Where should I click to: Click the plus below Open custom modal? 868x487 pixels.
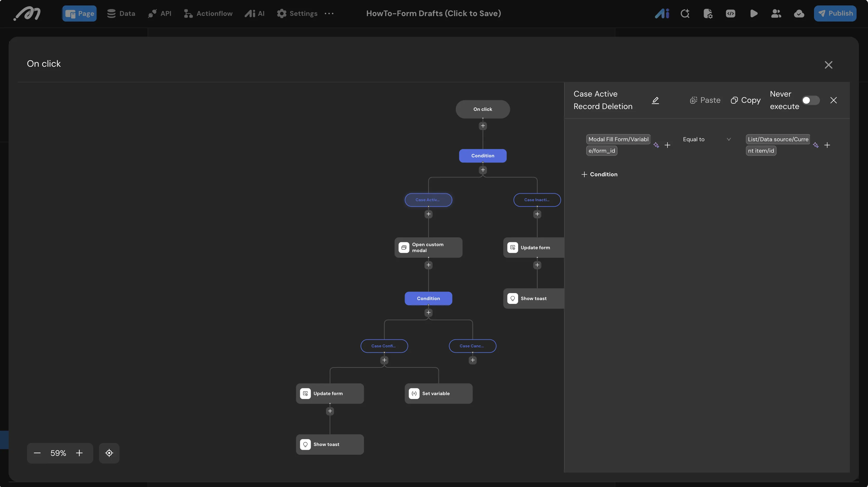tap(429, 265)
